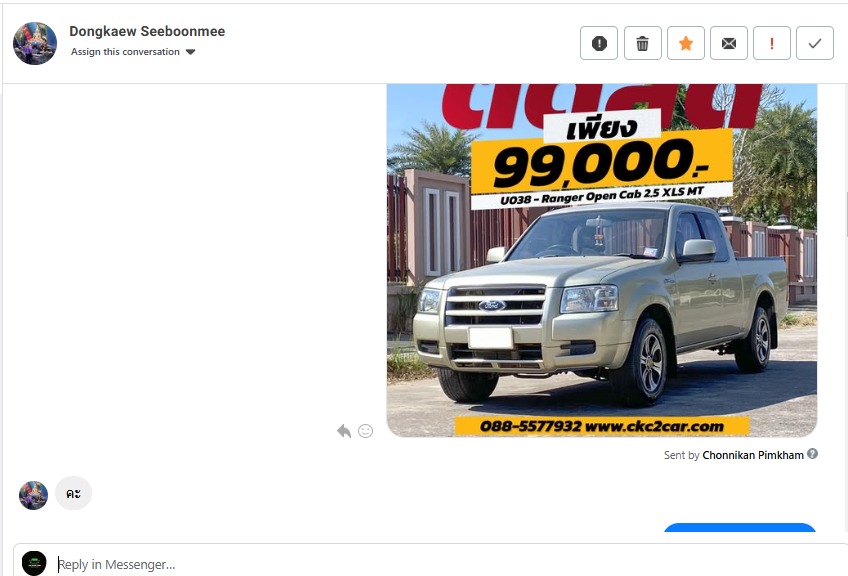Flag conversation with red exclamation mark
The image size is (848, 576).
[x=772, y=43]
